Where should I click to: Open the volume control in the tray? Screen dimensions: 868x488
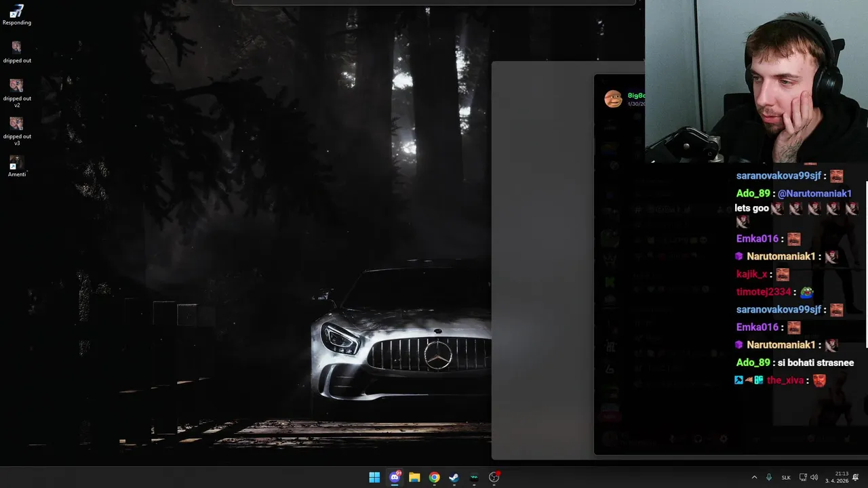click(814, 477)
